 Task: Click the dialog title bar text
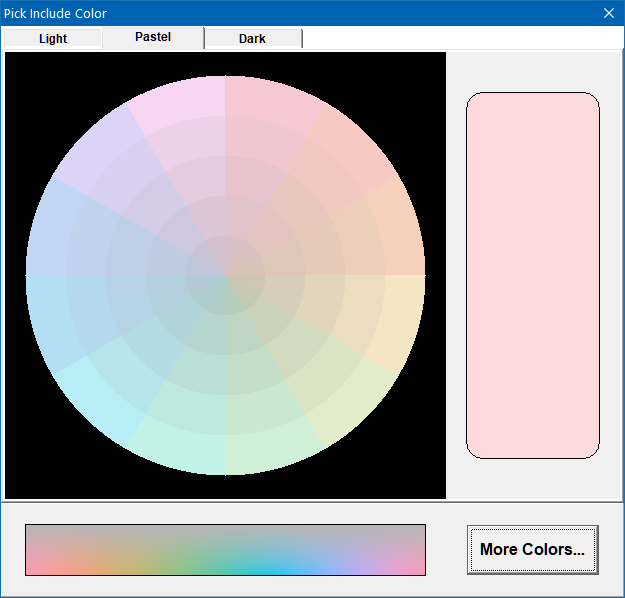click(55, 13)
